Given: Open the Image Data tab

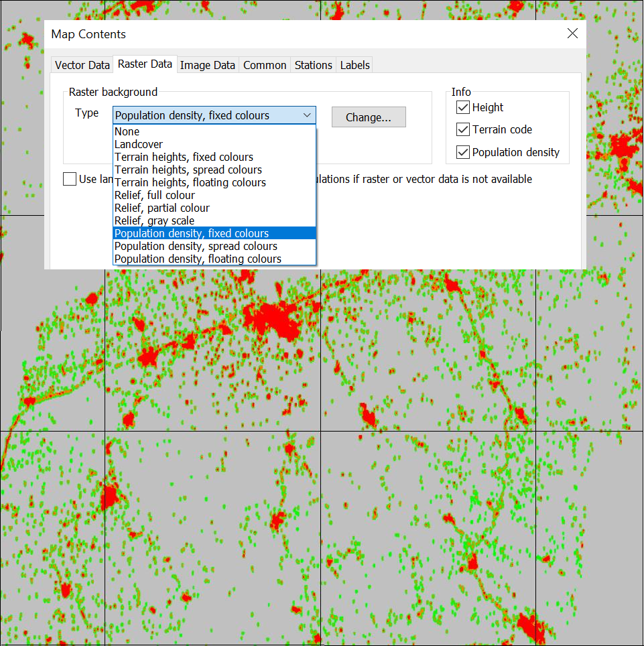Looking at the screenshot, I should click(208, 65).
